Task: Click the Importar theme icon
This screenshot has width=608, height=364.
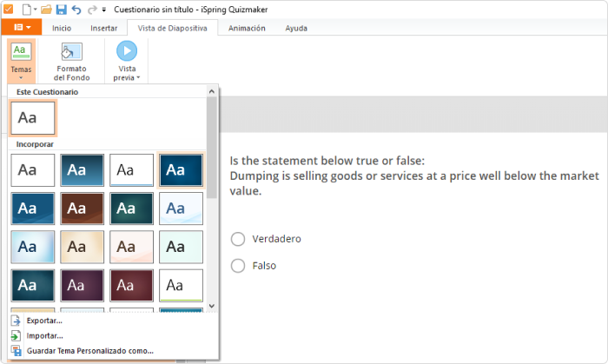Action: [x=16, y=335]
